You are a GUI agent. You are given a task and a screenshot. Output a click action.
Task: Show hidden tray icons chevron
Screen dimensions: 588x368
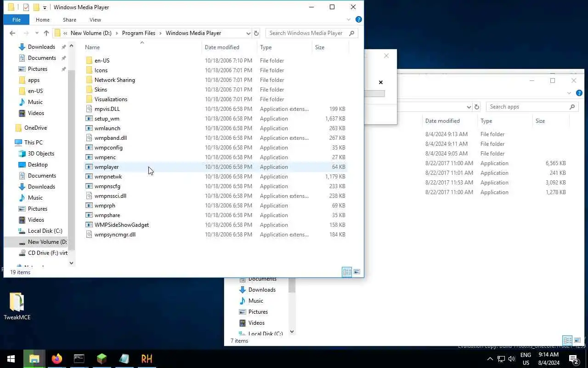pos(490,359)
